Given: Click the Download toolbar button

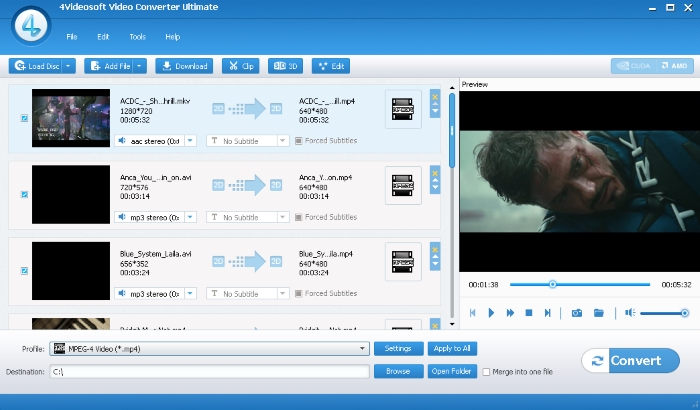Looking at the screenshot, I should point(184,66).
